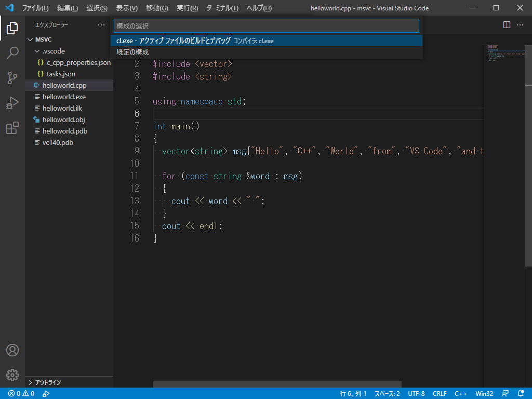Select vc140.pdb in explorer
This screenshot has height=399, width=532.
(70, 142)
